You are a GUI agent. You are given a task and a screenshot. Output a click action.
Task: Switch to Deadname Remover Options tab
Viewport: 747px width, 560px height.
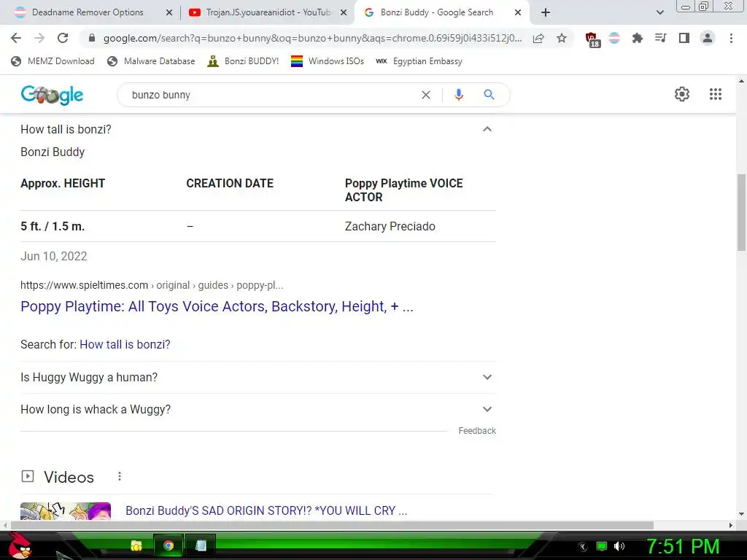click(88, 12)
